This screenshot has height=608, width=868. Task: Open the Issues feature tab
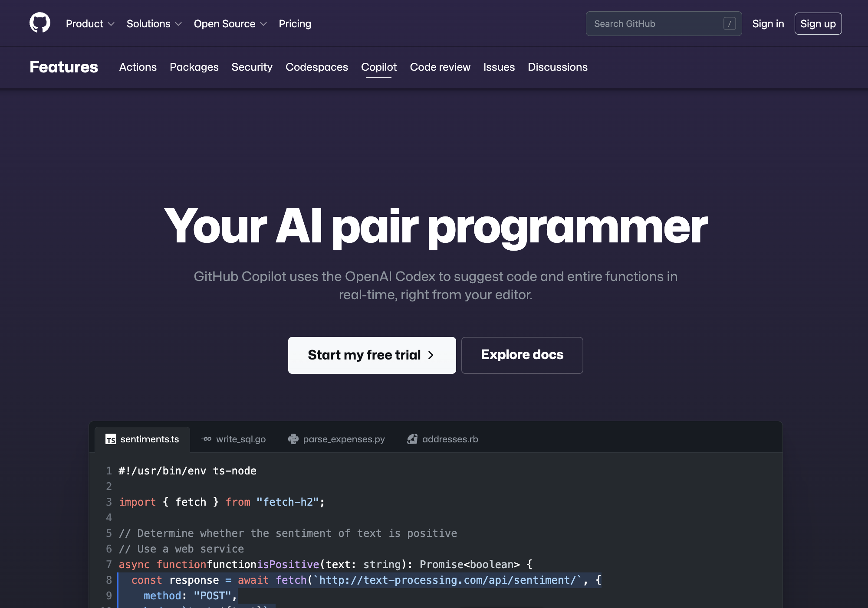click(x=499, y=67)
